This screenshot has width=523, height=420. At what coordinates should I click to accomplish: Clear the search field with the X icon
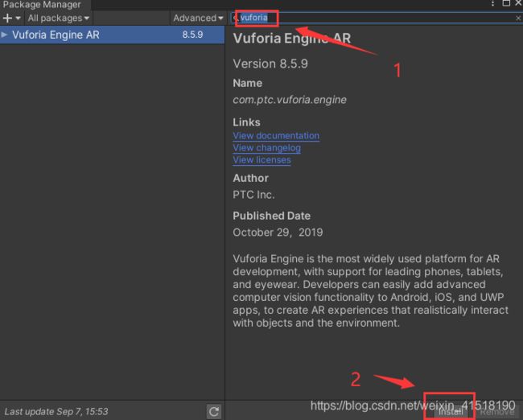point(518,19)
